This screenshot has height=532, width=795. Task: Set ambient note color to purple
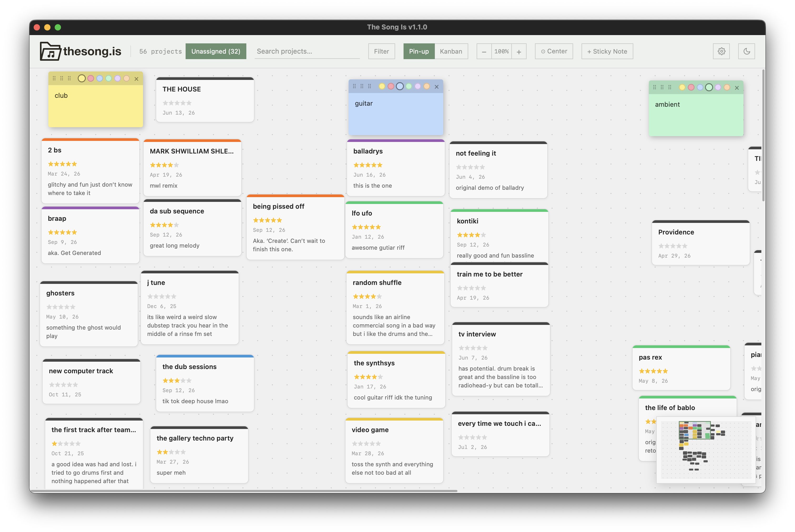click(x=718, y=88)
